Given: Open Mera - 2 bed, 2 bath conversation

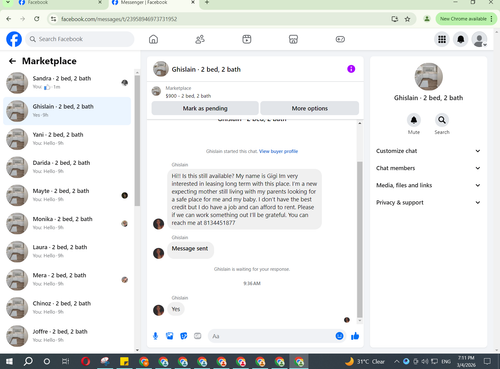Looking at the screenshot, I should pos(67,280).
